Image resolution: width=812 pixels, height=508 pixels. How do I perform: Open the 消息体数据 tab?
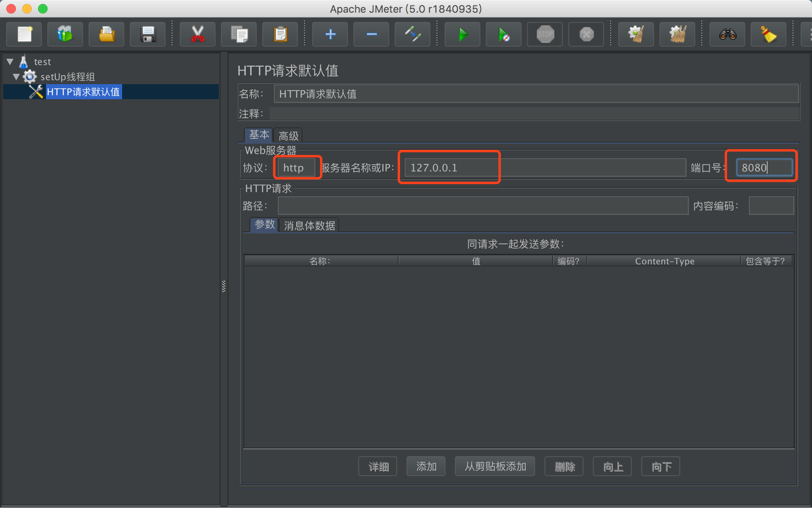[x=309, y=225]
